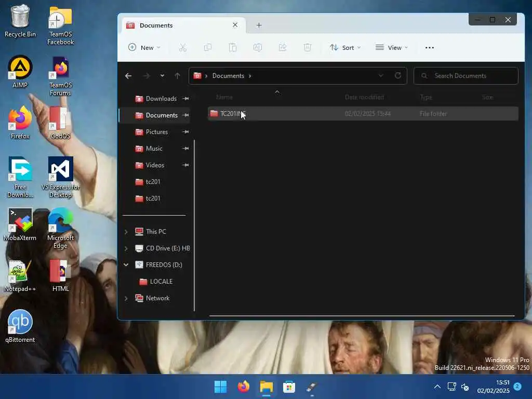Open VS Express for Desktop shortcut
Viewport: 532px width, 399px height.
(x=60, y=177)
